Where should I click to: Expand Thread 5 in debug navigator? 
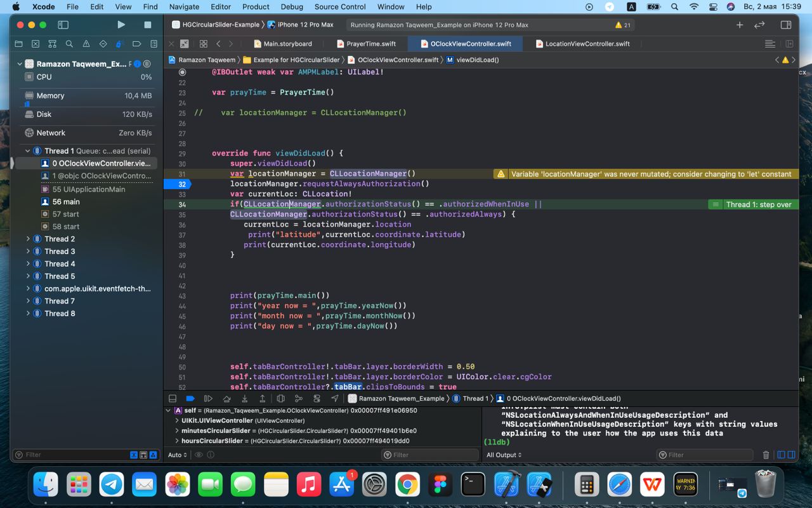pyautogui.click(x=28, y=276)
